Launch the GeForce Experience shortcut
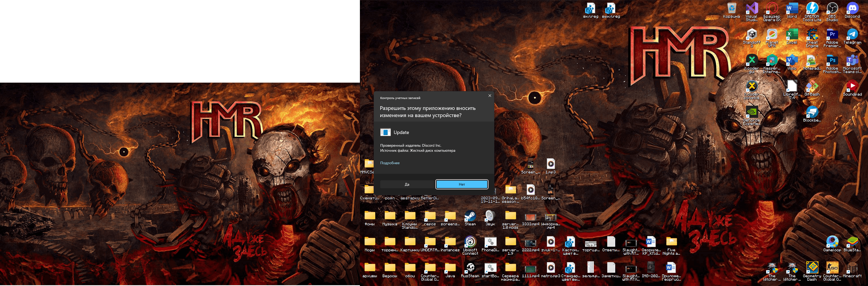The width and height of the screenshot is (868, 286). (751, 116)
